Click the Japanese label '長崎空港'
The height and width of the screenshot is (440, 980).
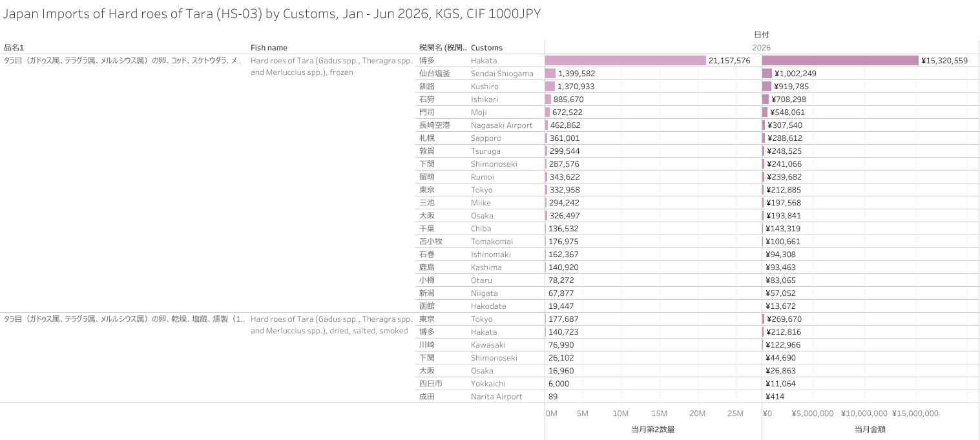pyautogui.click(x=435, y=125)
